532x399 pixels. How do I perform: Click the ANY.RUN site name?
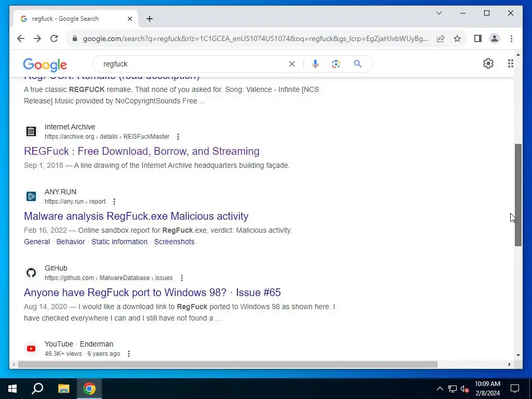60,192
